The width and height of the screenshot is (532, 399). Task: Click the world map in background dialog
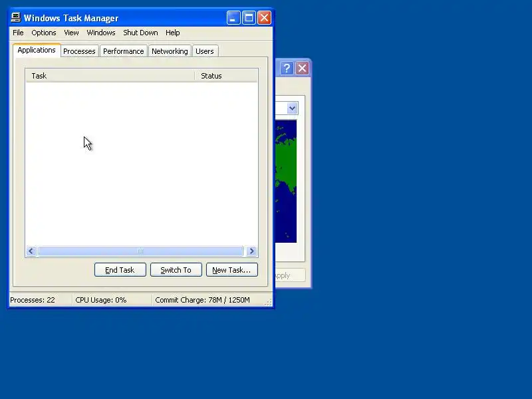[286, 182]
